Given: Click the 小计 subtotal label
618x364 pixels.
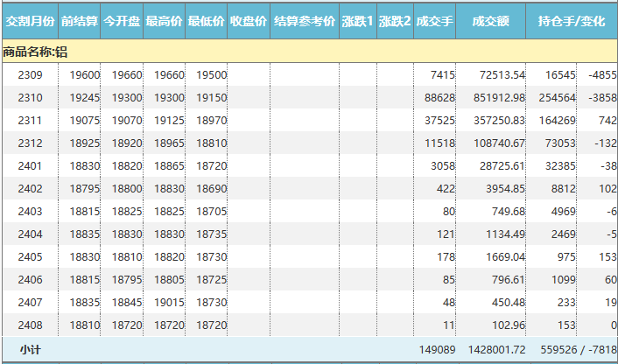Looking at the screenshot, I should (30, 349).
